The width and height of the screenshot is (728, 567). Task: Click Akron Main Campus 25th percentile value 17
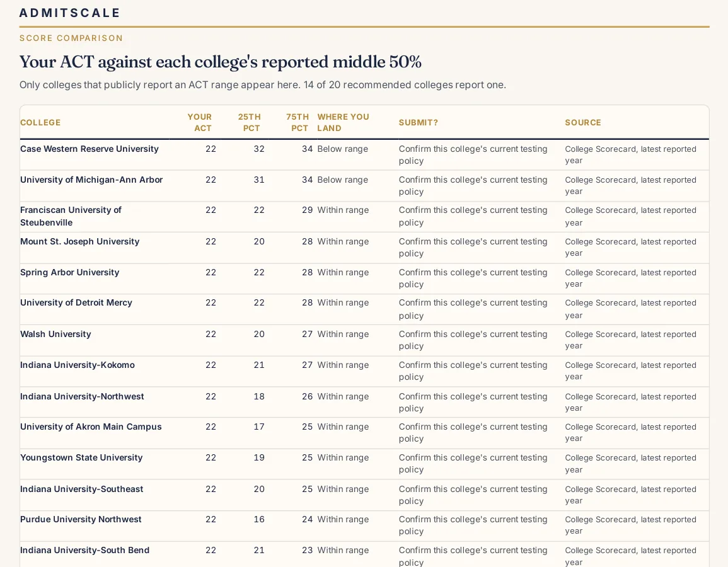pos(259,427)
